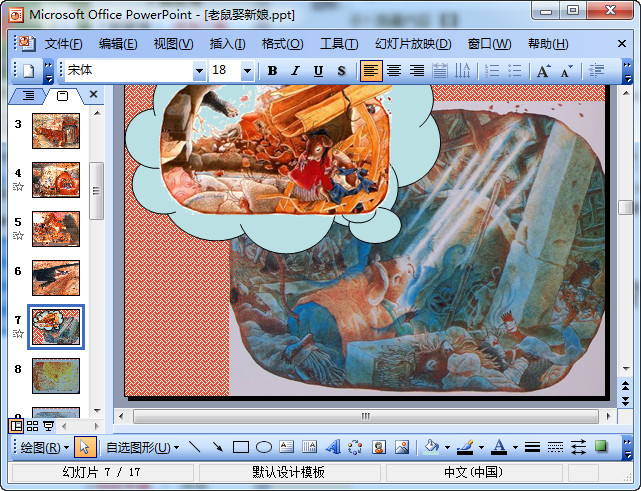The image size is (641, 491).
Task: Open the 文件(F) menu
Action: (63, 44)
